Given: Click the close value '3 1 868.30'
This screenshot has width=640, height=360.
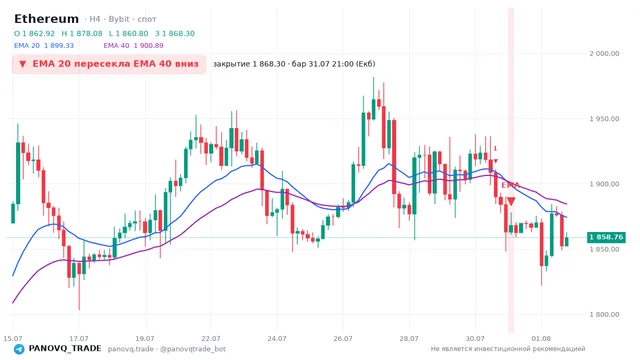Looking at the screenshot, I should [x=175, y=33].
